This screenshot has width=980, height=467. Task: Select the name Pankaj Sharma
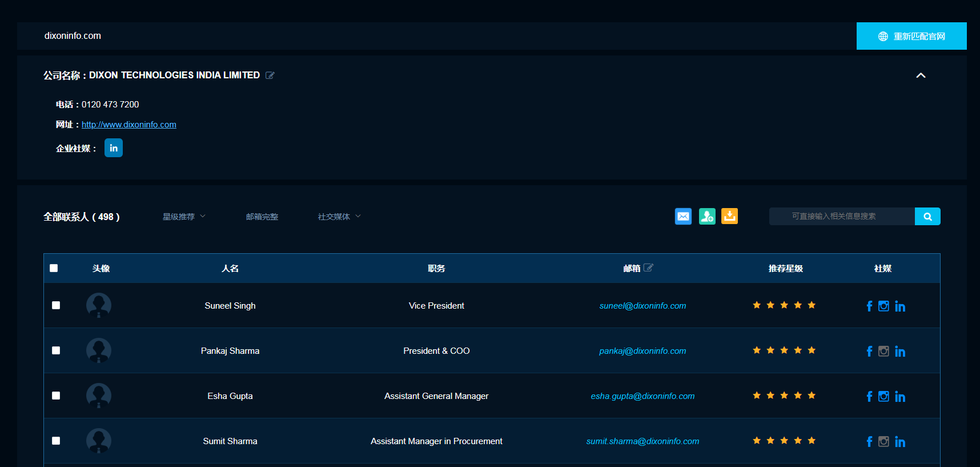pyautogui.click(x=230, y=351)
